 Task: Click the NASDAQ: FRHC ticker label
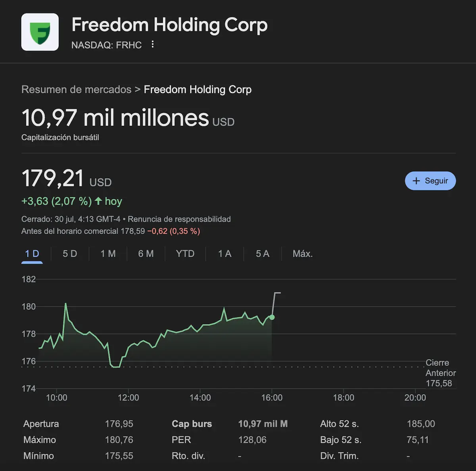click(x=106, y=45)
